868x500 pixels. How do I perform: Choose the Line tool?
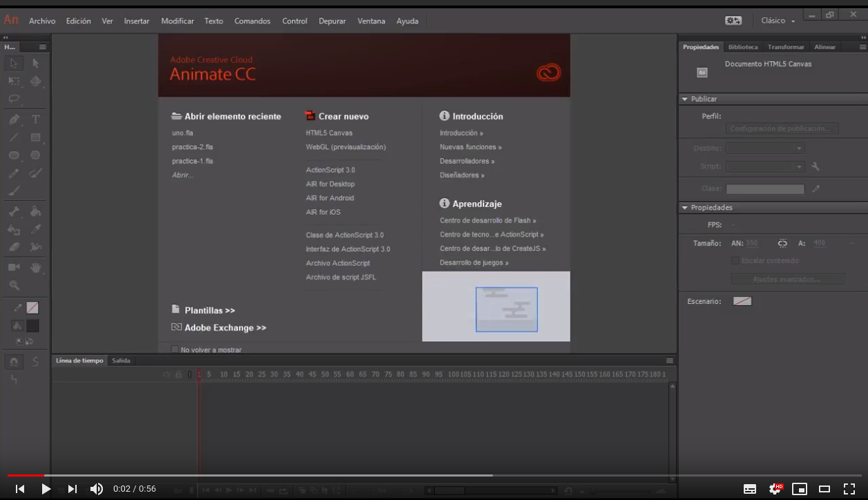coord(14,137)
